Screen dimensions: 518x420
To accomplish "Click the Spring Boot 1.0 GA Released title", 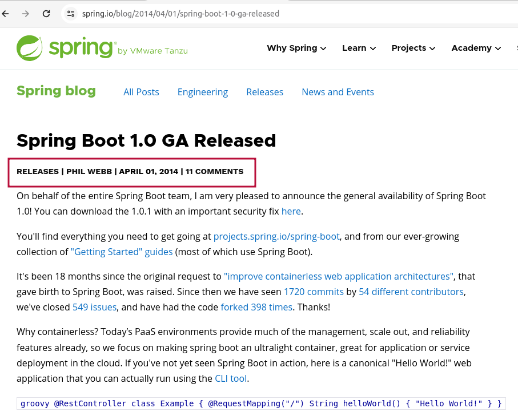I will (x=146, y=140).
